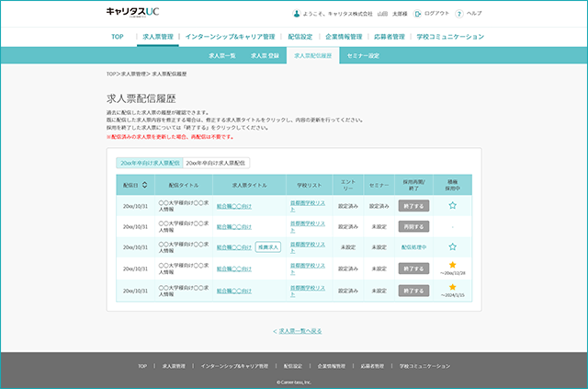Screen dimensions: 588x389
Task: Switch to the 求人票 登録 sub-tab
Action: [265, 55]
